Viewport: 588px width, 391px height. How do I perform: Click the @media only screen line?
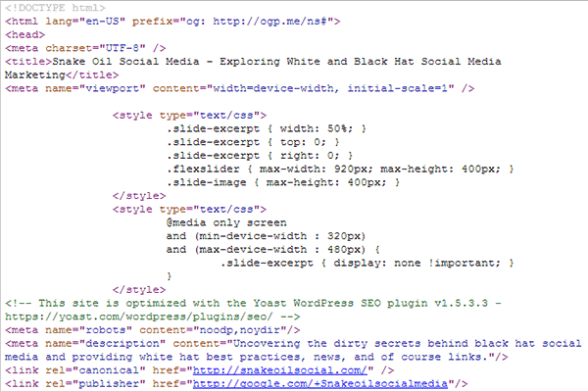tap(226, 222)
